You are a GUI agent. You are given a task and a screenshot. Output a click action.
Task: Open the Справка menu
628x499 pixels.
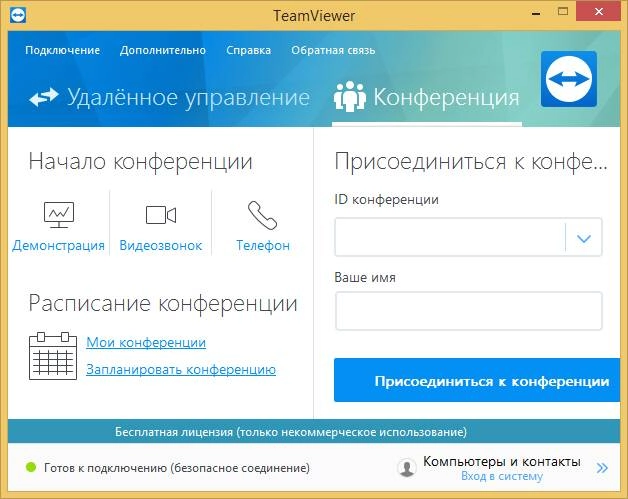[x=248, y=50]
